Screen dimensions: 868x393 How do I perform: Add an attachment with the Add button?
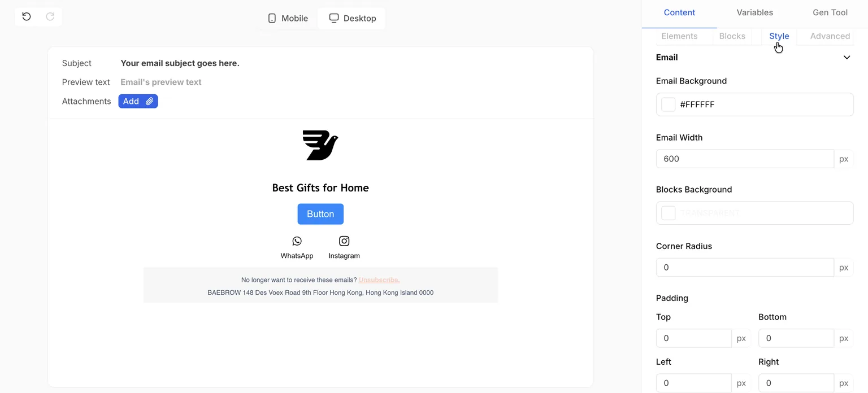[x=138, y=101]
